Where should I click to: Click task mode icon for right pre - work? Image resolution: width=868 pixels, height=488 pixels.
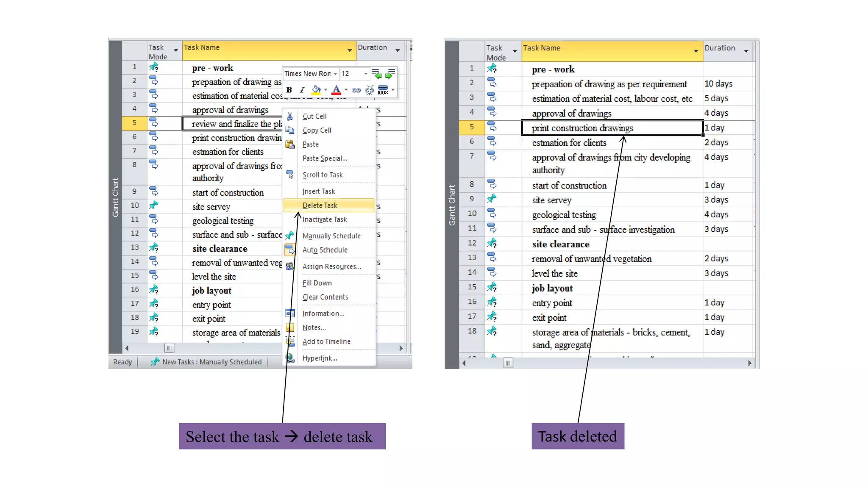[x=492, y=68]
